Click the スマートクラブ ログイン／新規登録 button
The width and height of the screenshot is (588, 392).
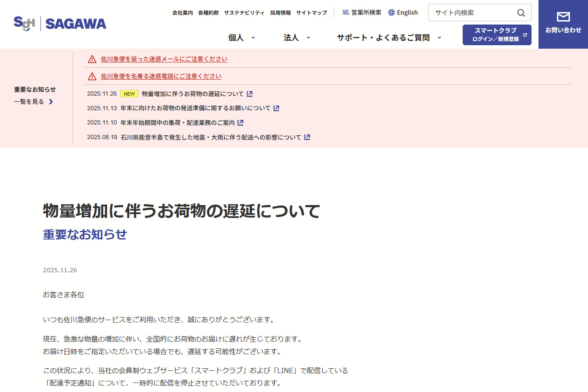497,35
